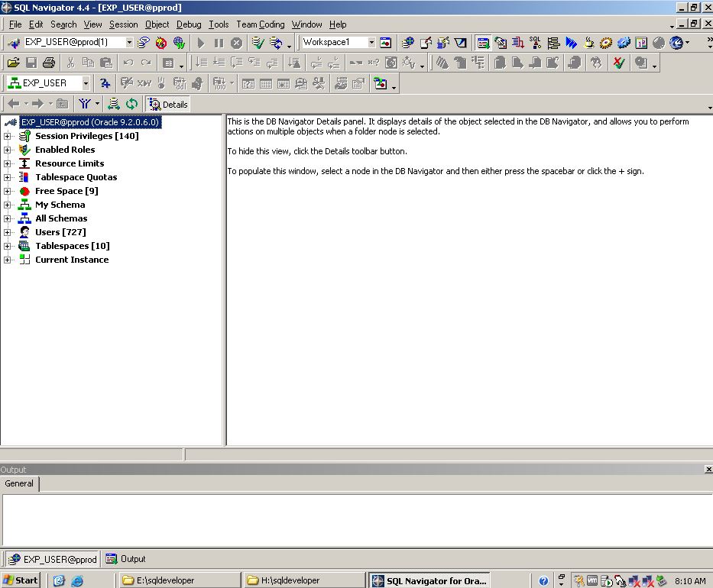
Task: Click the Internet Explorer quick launch icon
Action: tap(77, 580)
